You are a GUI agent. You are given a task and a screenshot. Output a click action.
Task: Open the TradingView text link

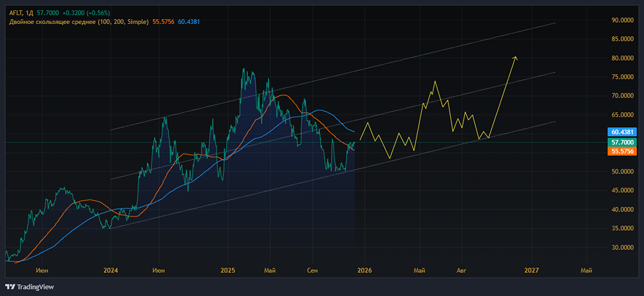(35, 287)
